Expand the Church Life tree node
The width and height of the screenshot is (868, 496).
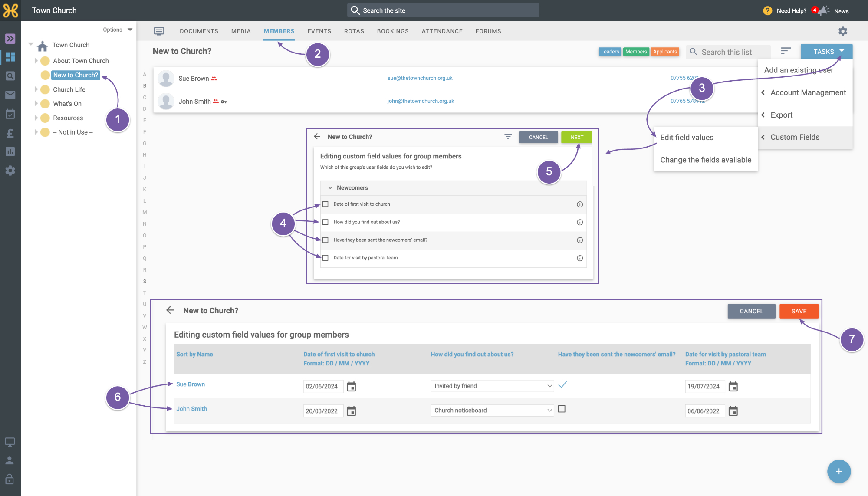pyautogui.click(x=36, y=89)
